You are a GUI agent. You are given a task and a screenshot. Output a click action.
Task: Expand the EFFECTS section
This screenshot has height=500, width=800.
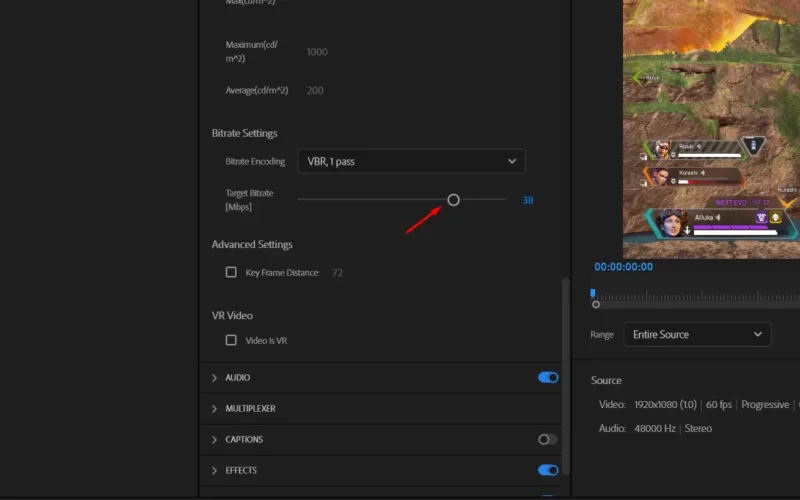pyautogui.click(x=214, y=470)
